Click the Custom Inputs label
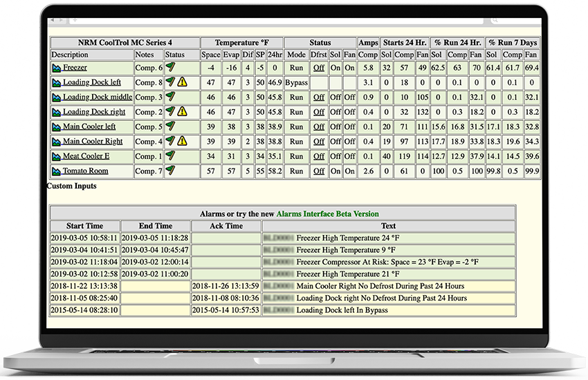Image resolution: width=588 pixels, height=380 pixels. [72, 186]
